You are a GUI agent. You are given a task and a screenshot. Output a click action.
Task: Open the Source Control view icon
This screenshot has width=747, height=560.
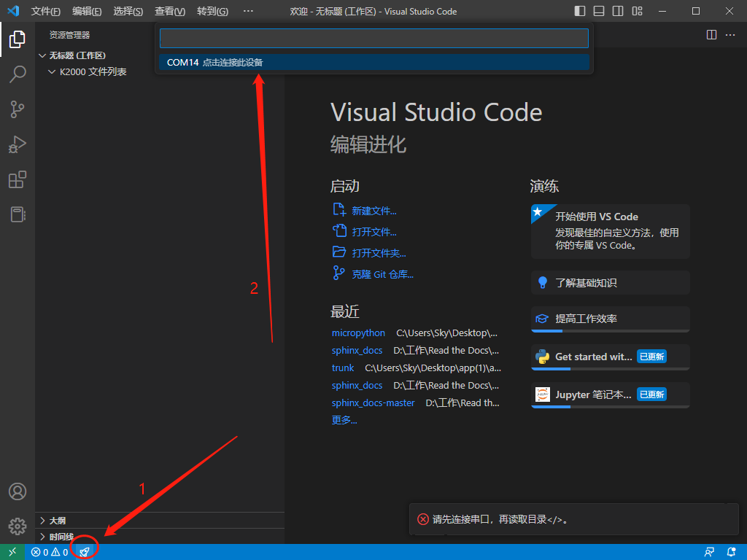pyautogui.click(x=18, y=109)
